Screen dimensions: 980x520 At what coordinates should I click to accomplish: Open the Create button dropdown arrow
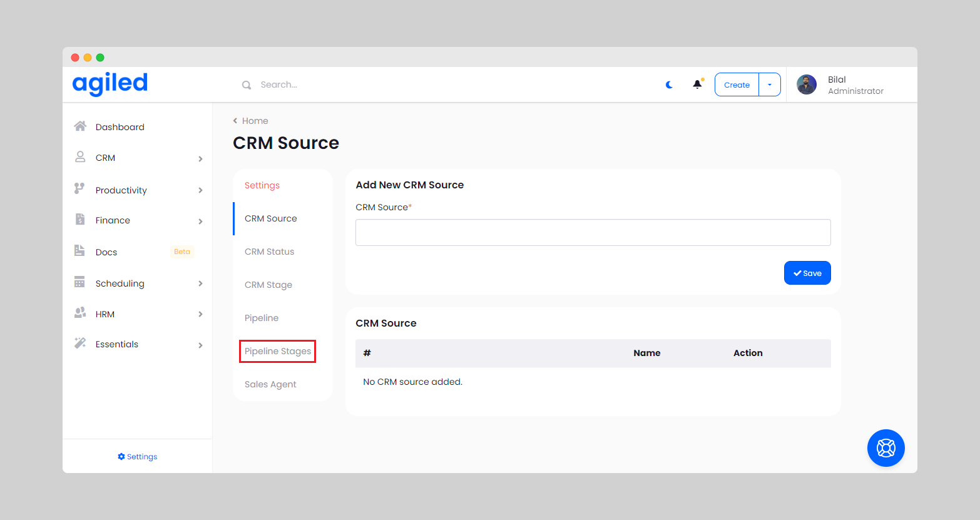[x=770, y=84]
